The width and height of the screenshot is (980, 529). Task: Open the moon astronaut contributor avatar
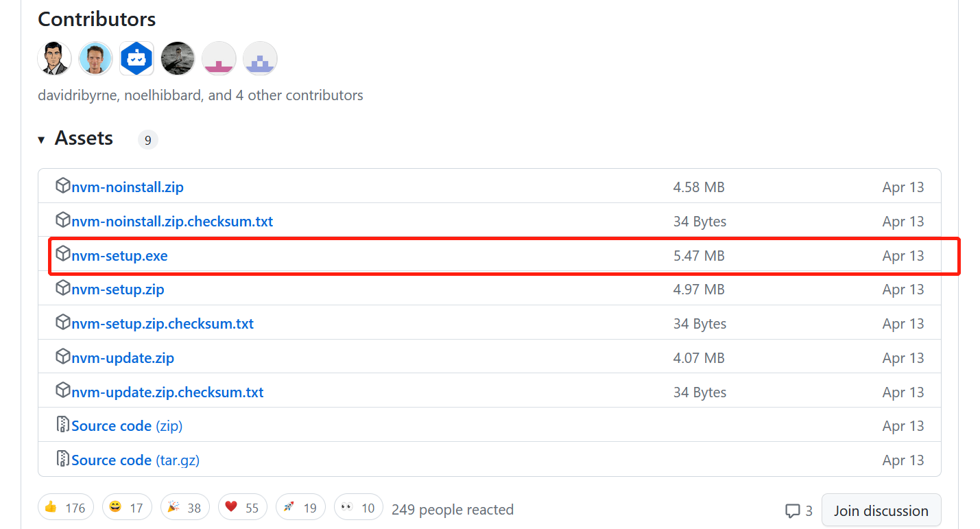(x=178, y=59)
